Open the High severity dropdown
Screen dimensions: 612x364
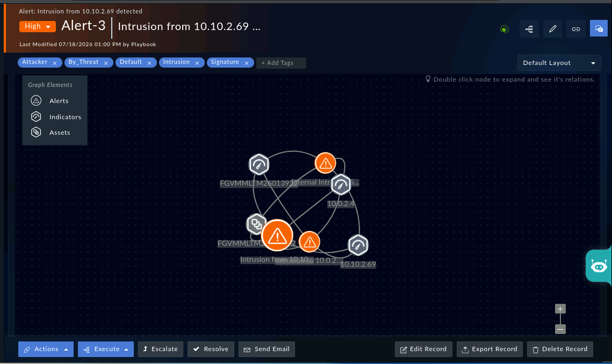click(x=38, y=26)
